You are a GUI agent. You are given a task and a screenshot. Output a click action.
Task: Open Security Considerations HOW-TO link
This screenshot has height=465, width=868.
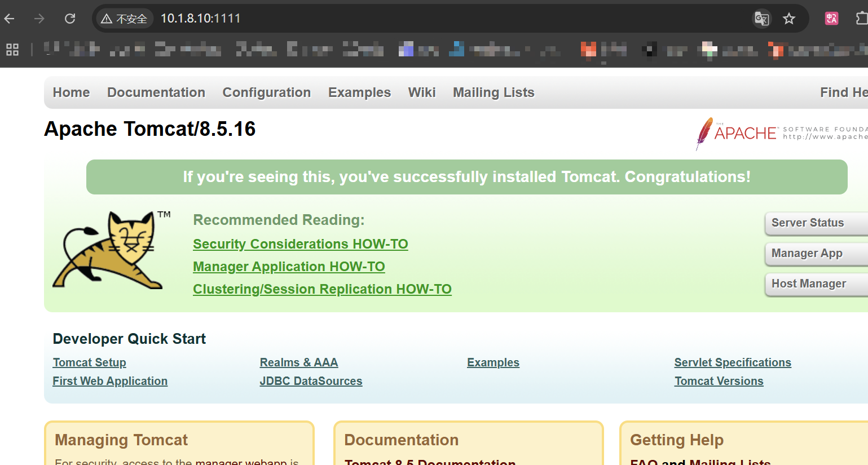301,244
